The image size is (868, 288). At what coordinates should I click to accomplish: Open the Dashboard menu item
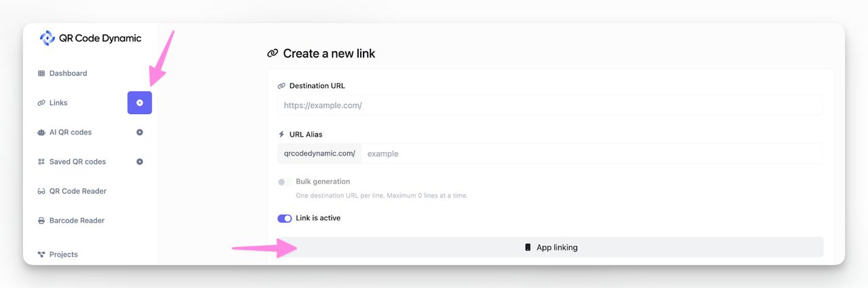click(68, 73)
